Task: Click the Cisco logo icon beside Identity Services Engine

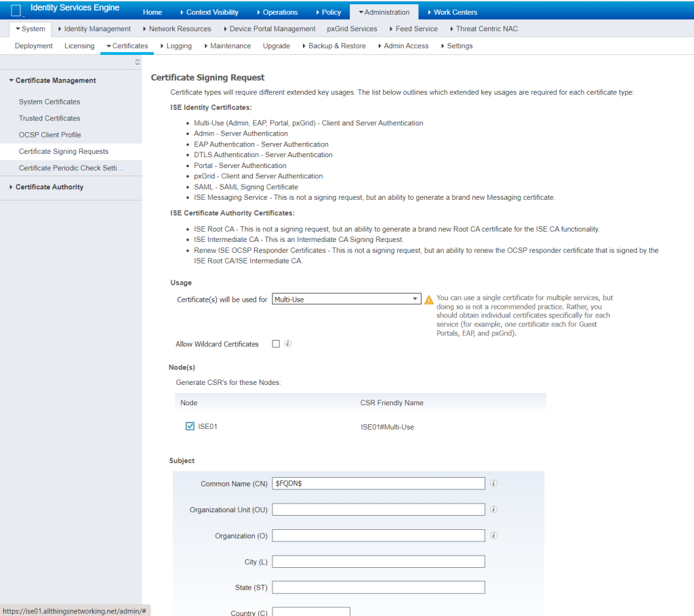Action: tap(16, 10)
